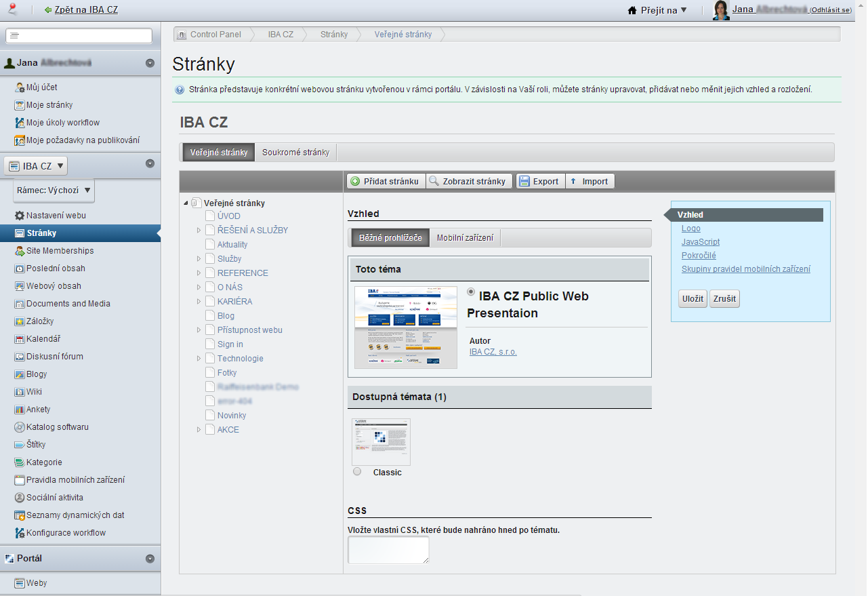Click Pravidla mobilních zařízení icon
Image resolution: width=868 pixels, height=596 pixels.
click(x=20, y=480)
